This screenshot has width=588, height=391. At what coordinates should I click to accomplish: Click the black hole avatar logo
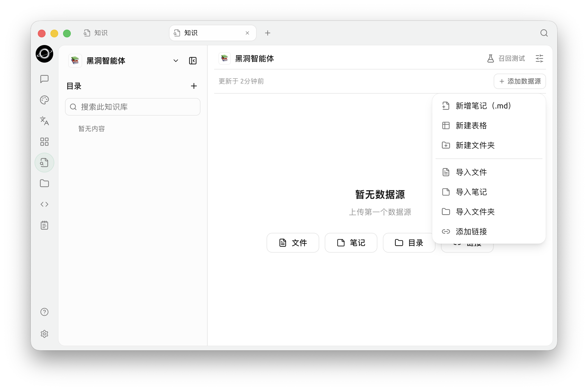click(44, 54)
